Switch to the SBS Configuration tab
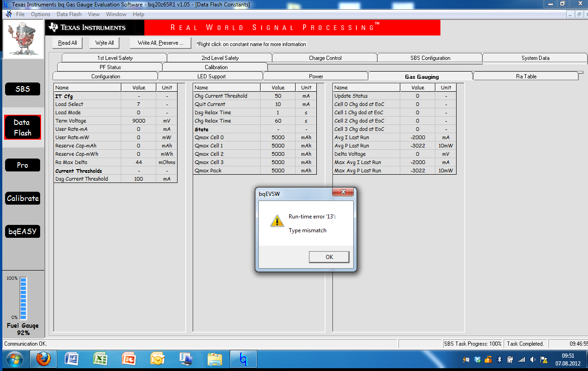Viewport: 588px width, 371px height. pos(430,58)
